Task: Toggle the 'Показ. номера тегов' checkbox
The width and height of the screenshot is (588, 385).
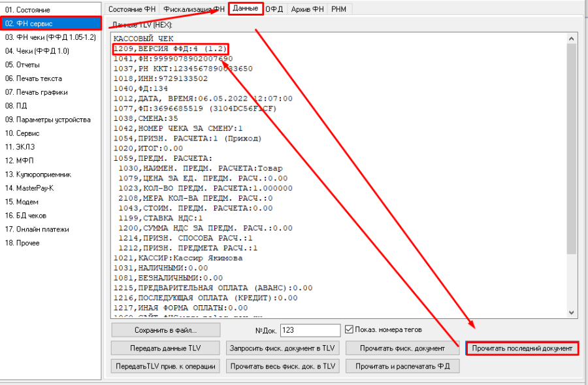Action: pyautogui.click(x=349, y=329)
